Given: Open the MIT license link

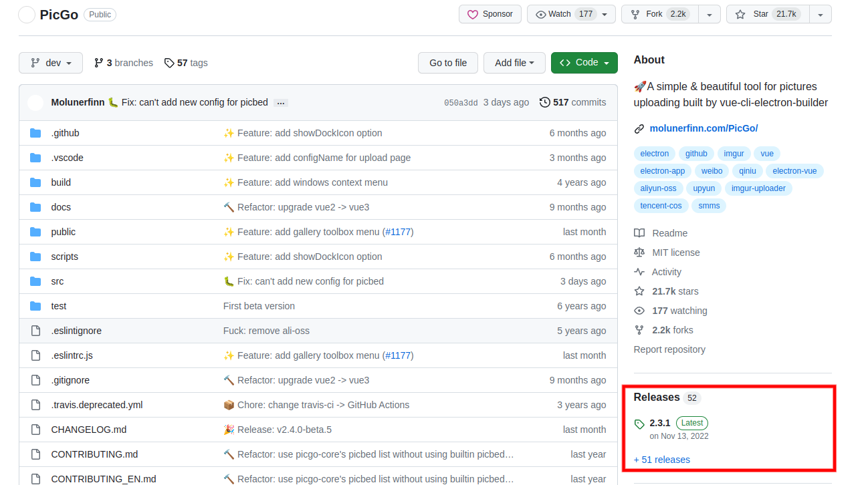Looking at the screenshot, I should coord(667,253).
